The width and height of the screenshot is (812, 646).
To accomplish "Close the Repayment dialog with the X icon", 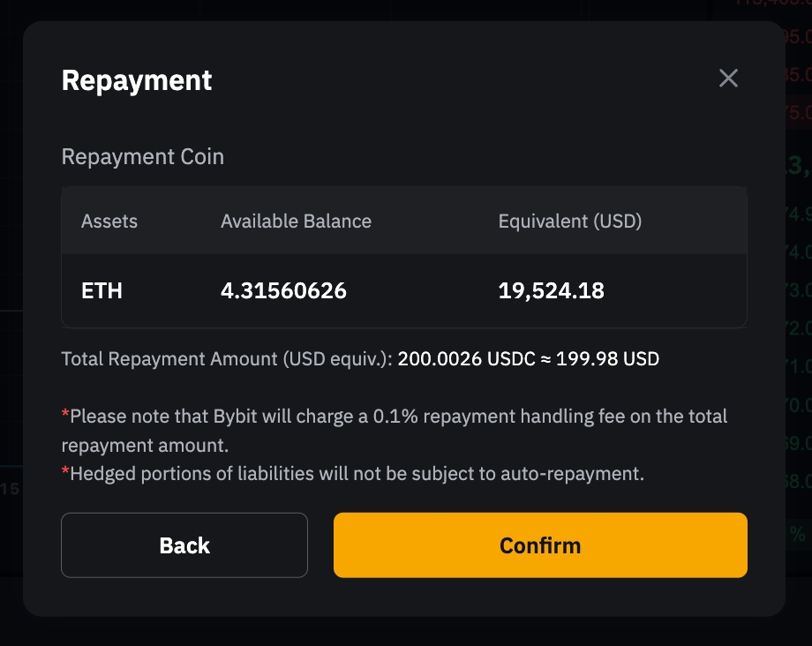I will pyautogui.click(x=728, y=79).
